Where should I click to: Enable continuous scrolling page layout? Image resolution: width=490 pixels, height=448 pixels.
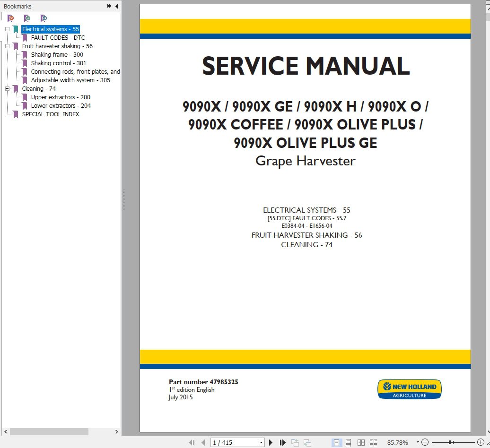tap(349, 442)
